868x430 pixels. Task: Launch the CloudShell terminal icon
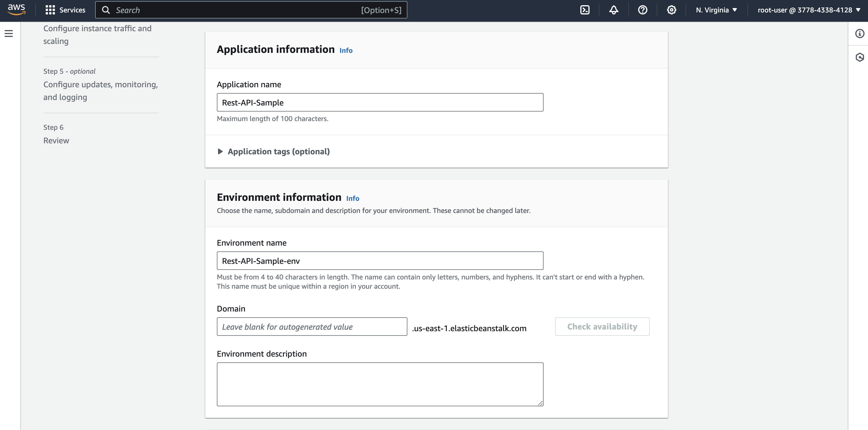click(x=585, y=10)
